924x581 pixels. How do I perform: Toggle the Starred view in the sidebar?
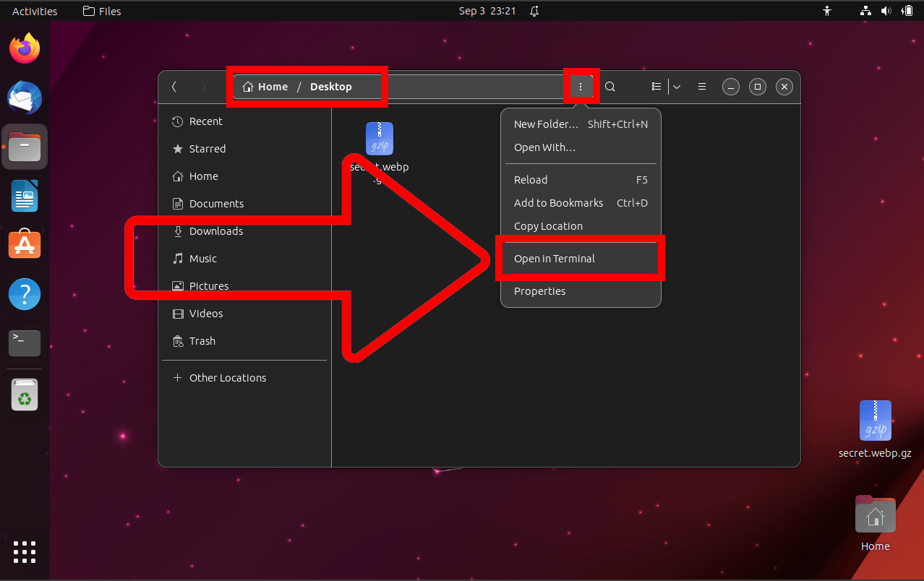pyautogui.click(x=206, y=148)
